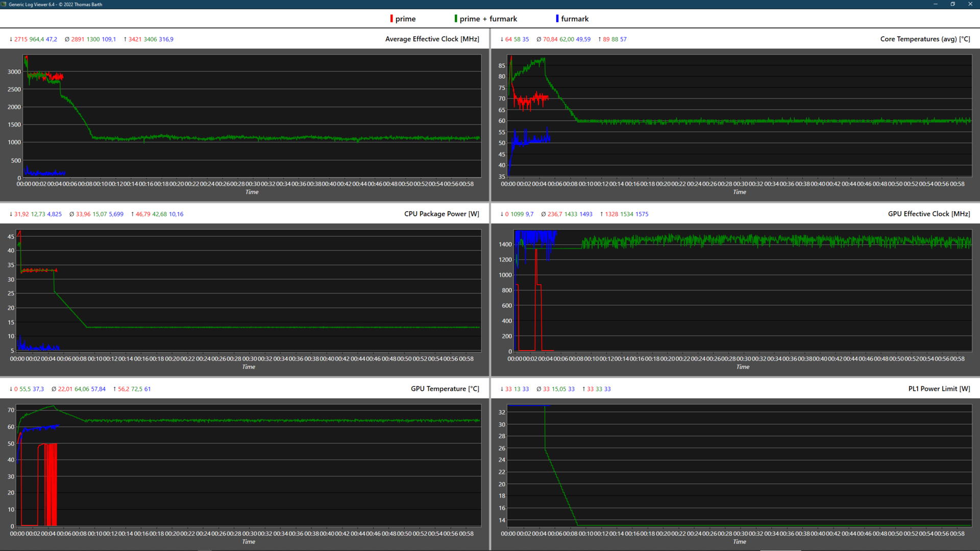Click the Average Effective Clock [MHz] title
Image resolution: width=980 pixels, height=551 pixels.
(x=432, y=39)
